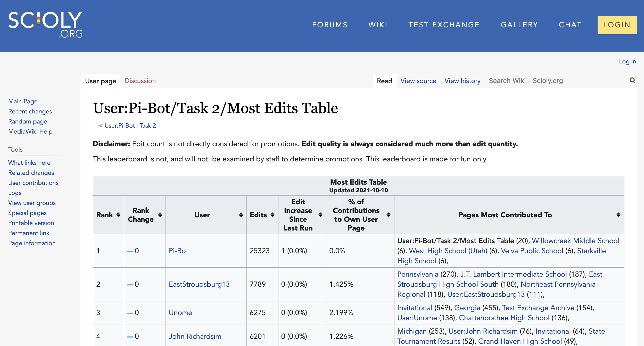
Task: Open J.T. Lambert Intermediate School link
Action: (x=513, y=274)
